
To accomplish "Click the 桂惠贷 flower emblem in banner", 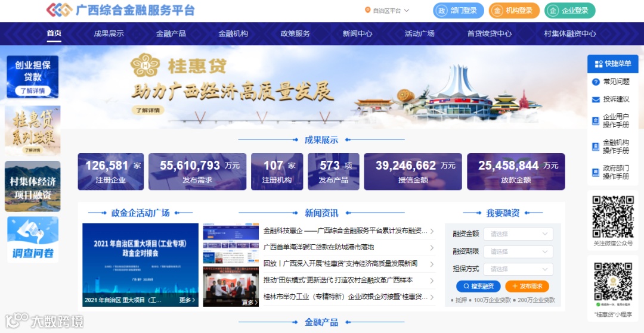I will [x=145, y=66].
